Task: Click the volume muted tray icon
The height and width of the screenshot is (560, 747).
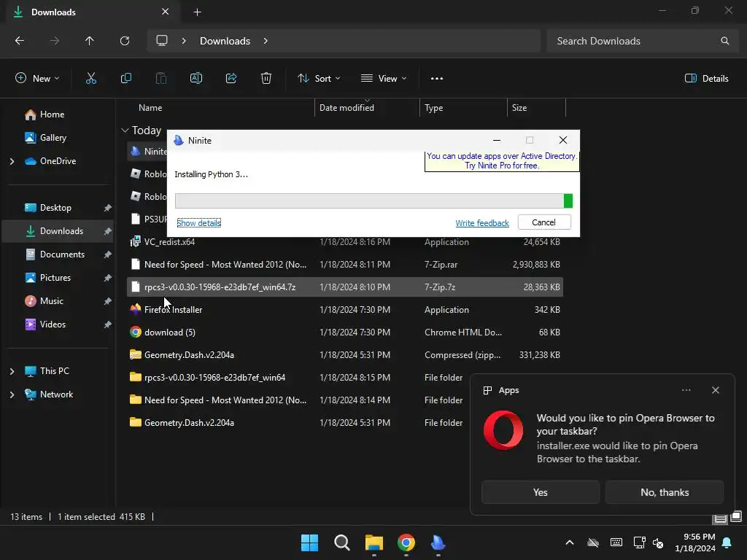Action: click(x=658, y=542)
